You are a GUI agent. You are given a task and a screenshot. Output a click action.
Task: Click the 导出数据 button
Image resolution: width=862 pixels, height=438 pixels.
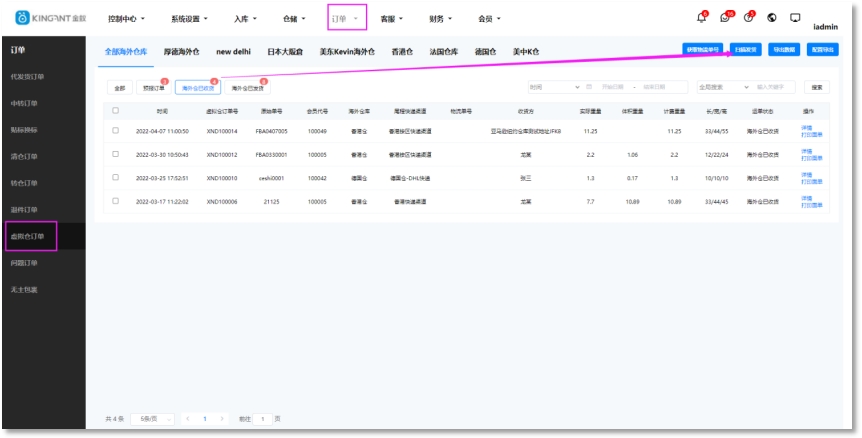(x=784, y=49)
